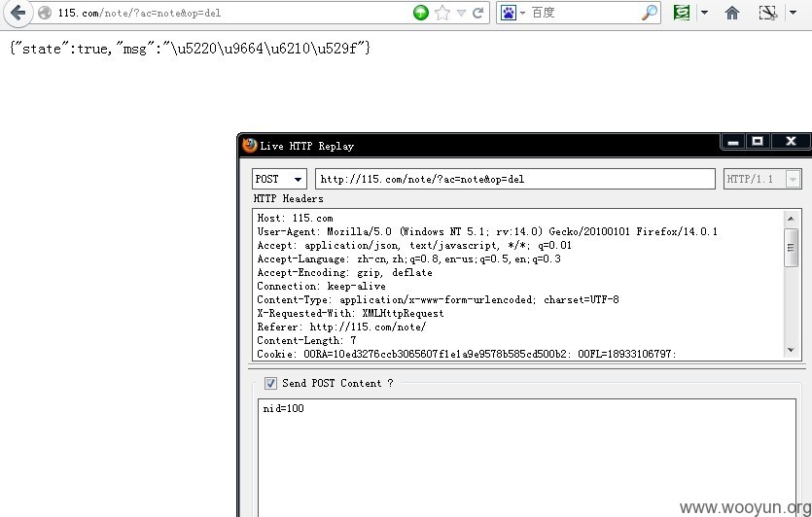The height and width of the screenshot is (517, 812).
Task: Go to home page via house icon
Action: pyautogui.click(x=731, y=13)
